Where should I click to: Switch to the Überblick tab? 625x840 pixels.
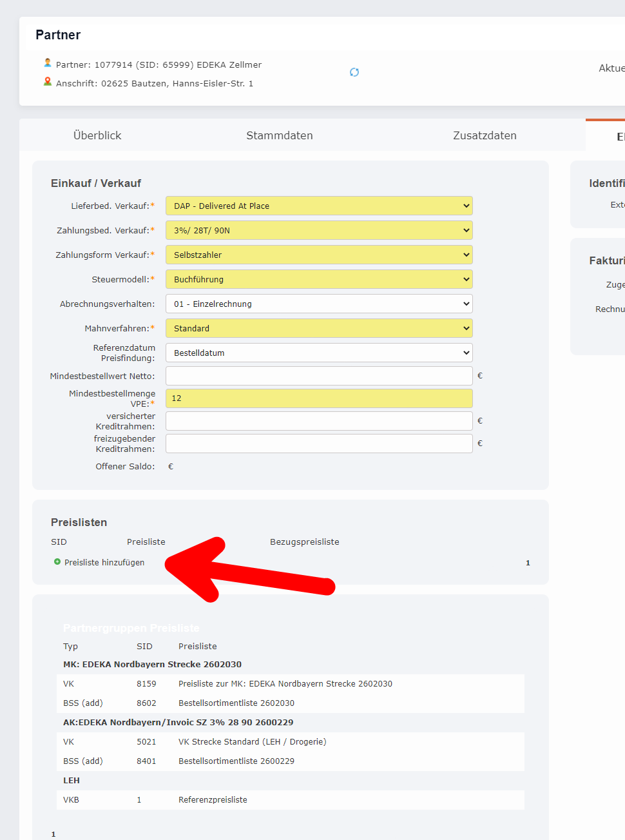97,135
